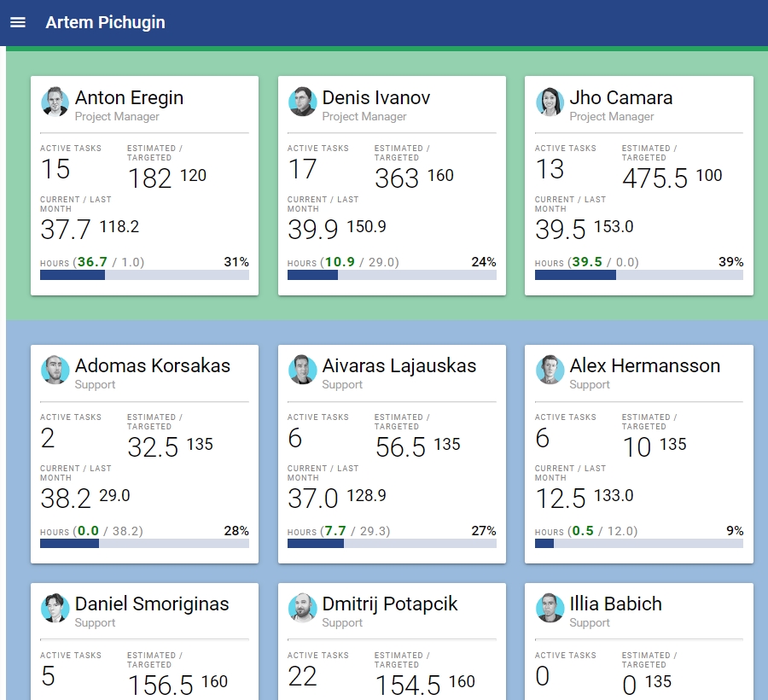Screen dimensions: 768x700
Task: Click Alex Hermansson's avatar icon
Action: click(550, 370)
